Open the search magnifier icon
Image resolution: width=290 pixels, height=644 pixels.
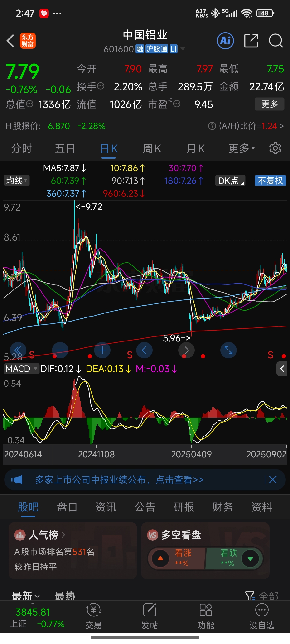pyautogui.click(x=276, y=41)
